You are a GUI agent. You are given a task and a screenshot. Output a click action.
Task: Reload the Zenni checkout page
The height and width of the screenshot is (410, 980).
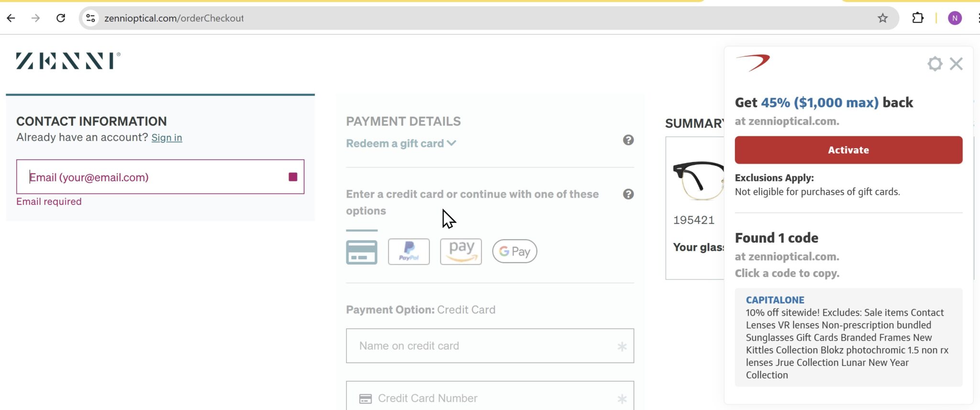(x=61, y=18)
